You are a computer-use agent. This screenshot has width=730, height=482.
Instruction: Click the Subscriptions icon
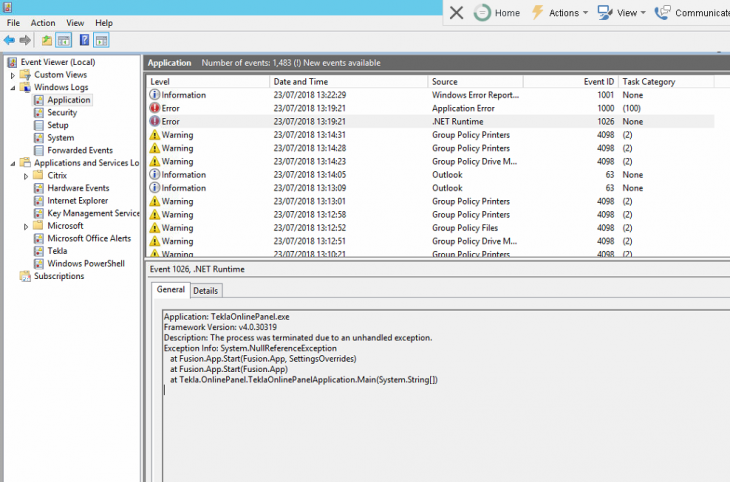[25, 276]
